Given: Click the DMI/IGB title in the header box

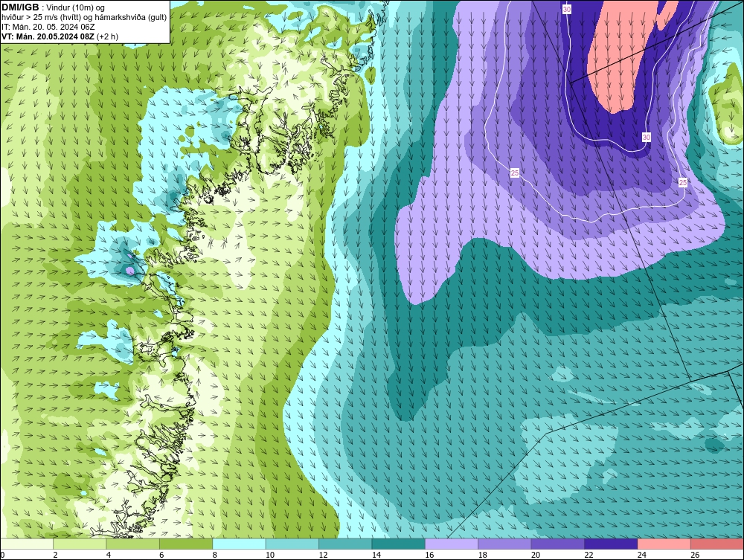Looking at the screenshot, I should (20, 7).
